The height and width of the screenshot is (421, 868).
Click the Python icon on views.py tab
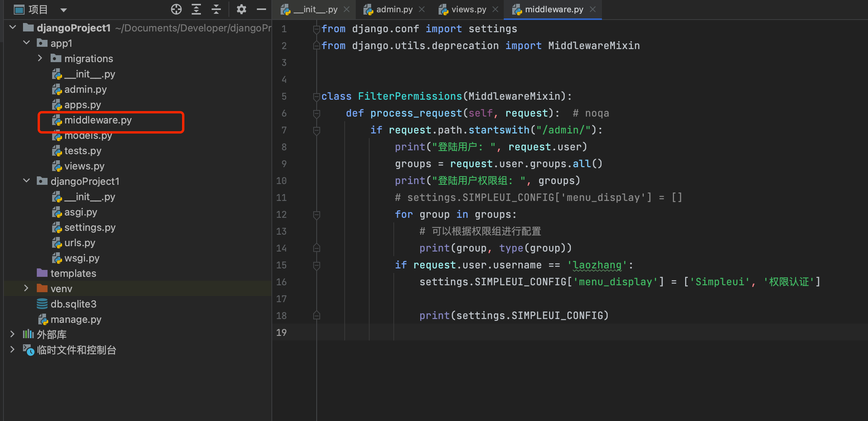444,10
